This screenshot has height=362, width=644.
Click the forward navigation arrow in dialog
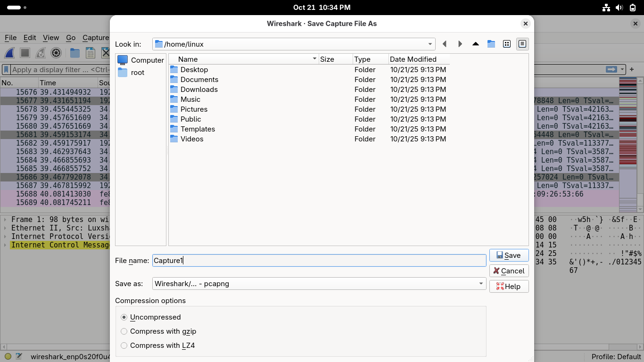(460, 44)
